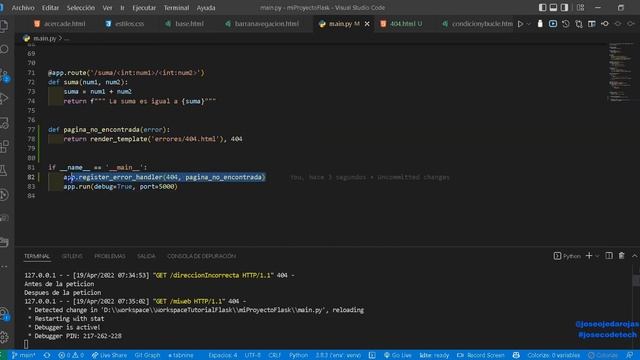Click the Run Python File play button
Screen dimensions: 640x360
[x=520, y=24]
